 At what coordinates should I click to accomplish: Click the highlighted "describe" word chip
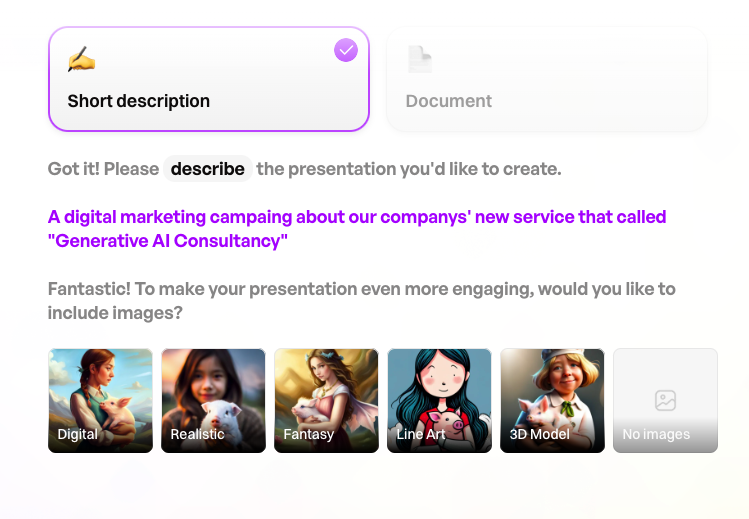(x=208, y=169)
